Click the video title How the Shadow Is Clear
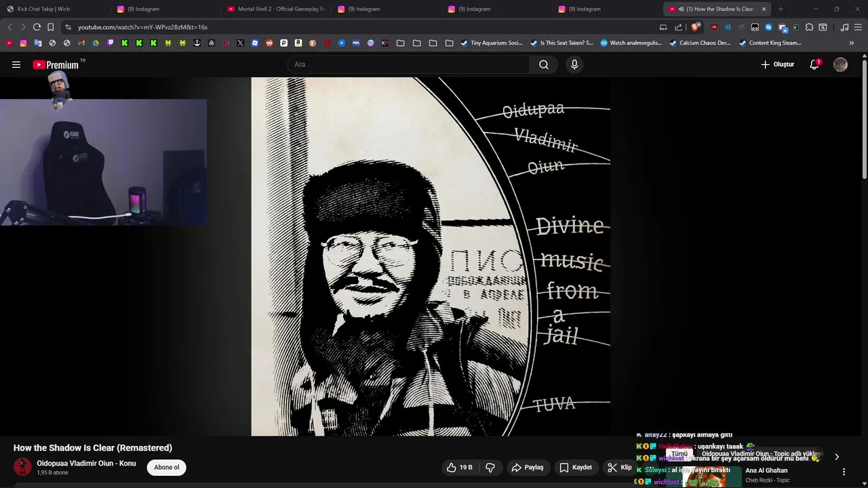This screenshot has width=868, height=488. pyautogui.click(x=93, y=448)
